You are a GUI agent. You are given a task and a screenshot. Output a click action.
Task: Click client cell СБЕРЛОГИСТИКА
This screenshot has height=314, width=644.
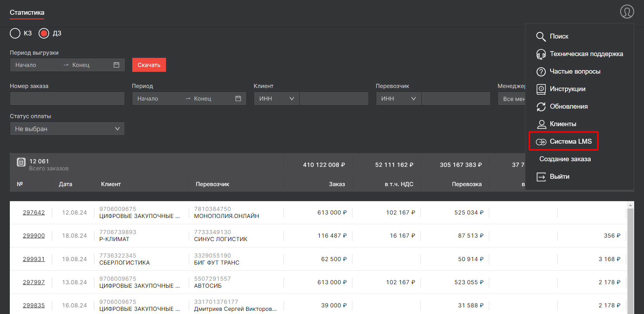point(125,262)
